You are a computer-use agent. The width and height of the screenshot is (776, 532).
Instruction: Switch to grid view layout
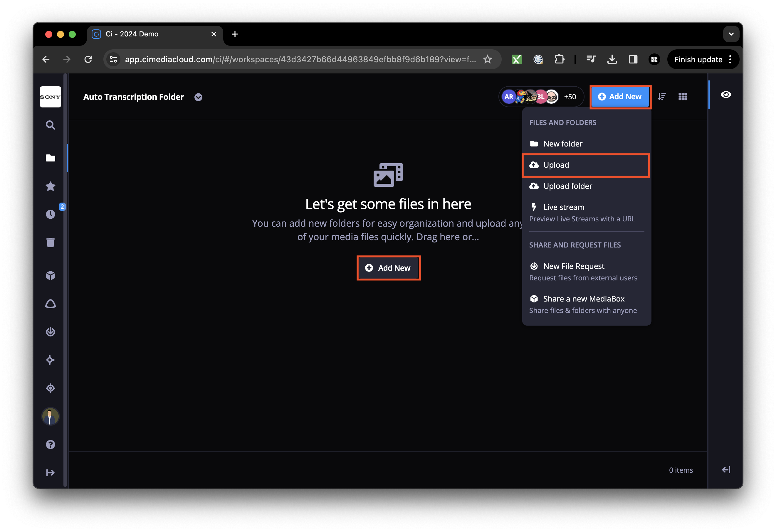point(683,97)
